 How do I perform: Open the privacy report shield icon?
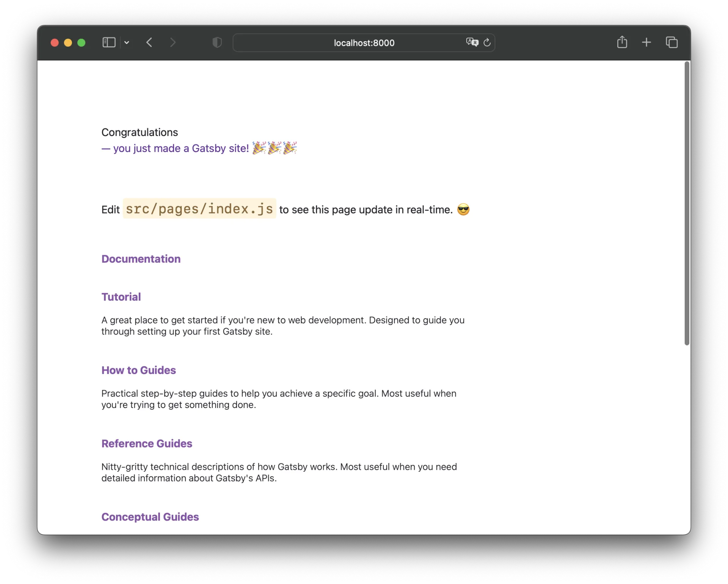(x=217, y=42)
